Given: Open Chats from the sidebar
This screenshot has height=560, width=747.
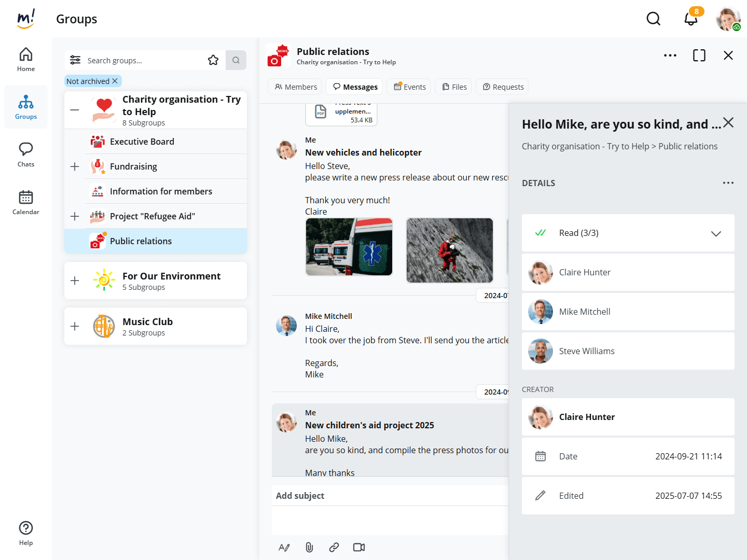Looking at the screenshot, I should [26, 155].
